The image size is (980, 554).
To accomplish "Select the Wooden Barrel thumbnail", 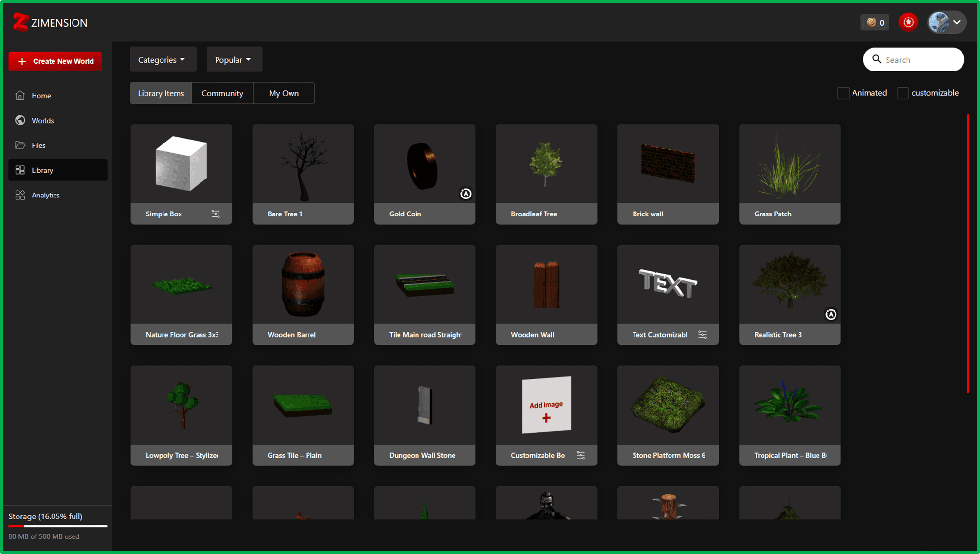I will (x=303, y=285).
